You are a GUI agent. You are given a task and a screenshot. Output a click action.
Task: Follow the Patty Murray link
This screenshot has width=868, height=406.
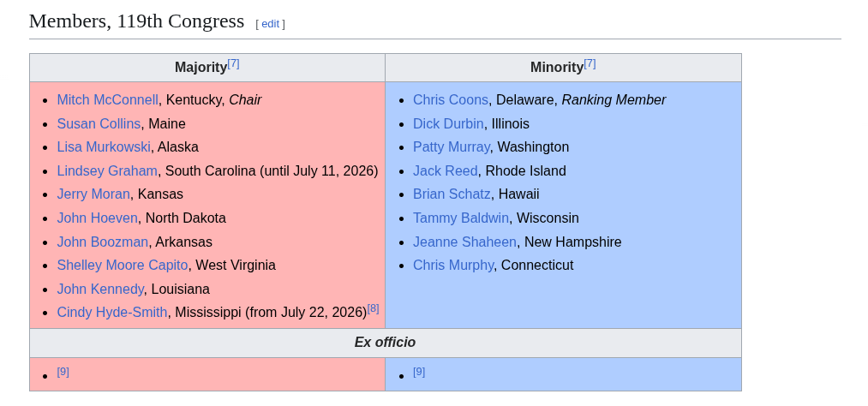452,146
